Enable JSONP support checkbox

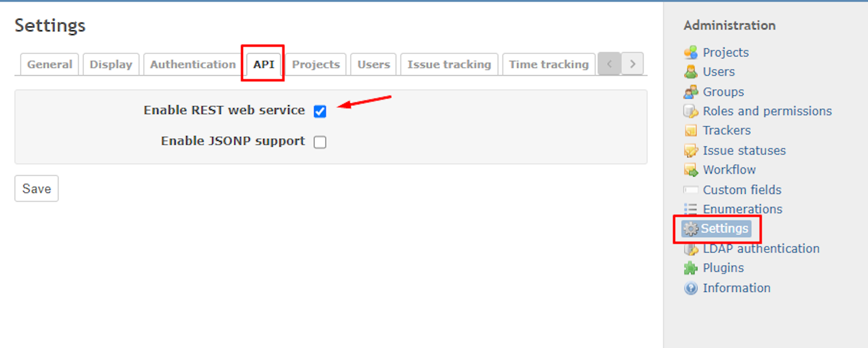320,142
